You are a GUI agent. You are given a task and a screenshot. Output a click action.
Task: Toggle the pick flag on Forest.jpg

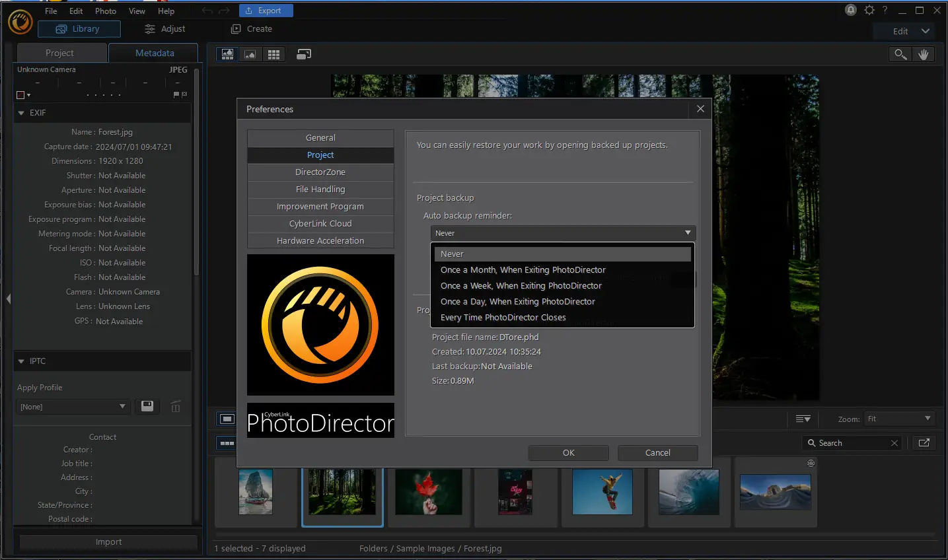pyautogui.click(x=177, y=94)
